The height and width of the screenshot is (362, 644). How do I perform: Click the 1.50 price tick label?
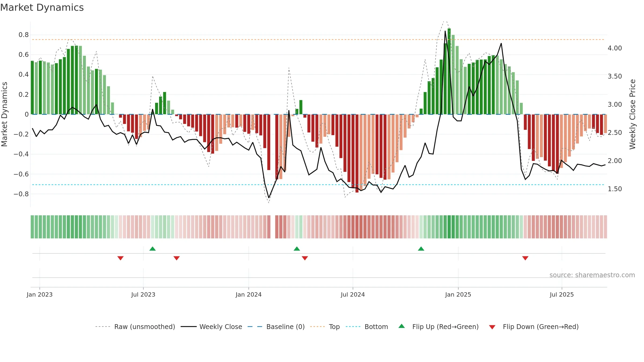tap(615, 189)
